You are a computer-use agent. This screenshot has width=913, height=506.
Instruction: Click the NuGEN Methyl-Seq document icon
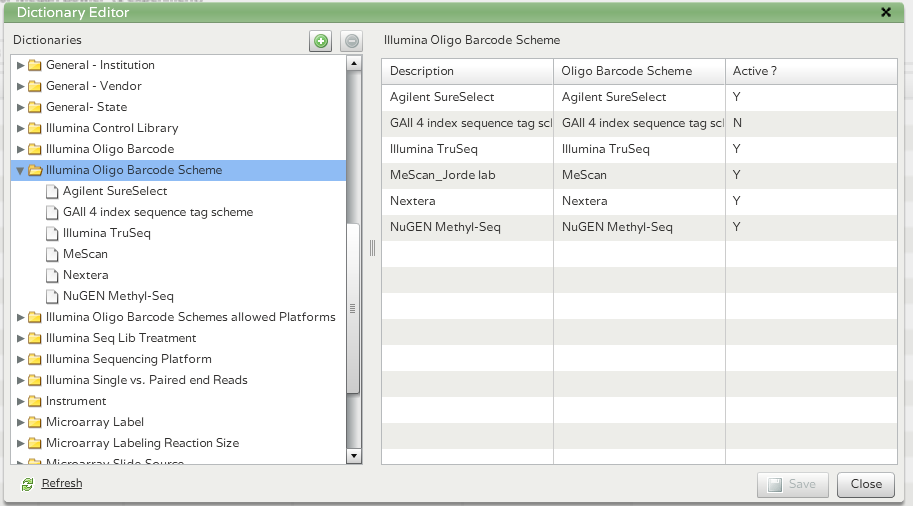coord(52,296)
